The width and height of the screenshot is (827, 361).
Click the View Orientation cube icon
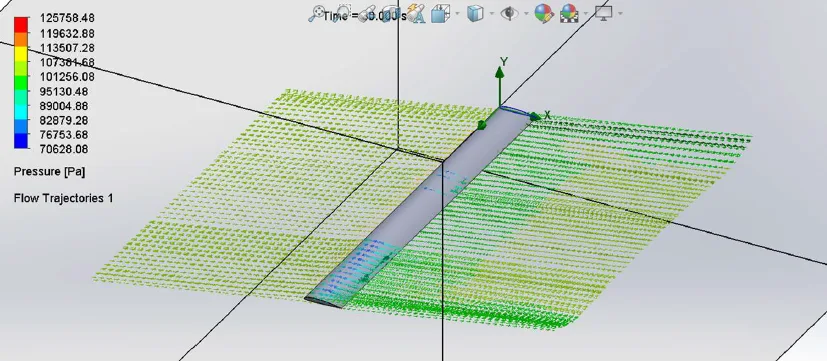[x=439, y=13]
